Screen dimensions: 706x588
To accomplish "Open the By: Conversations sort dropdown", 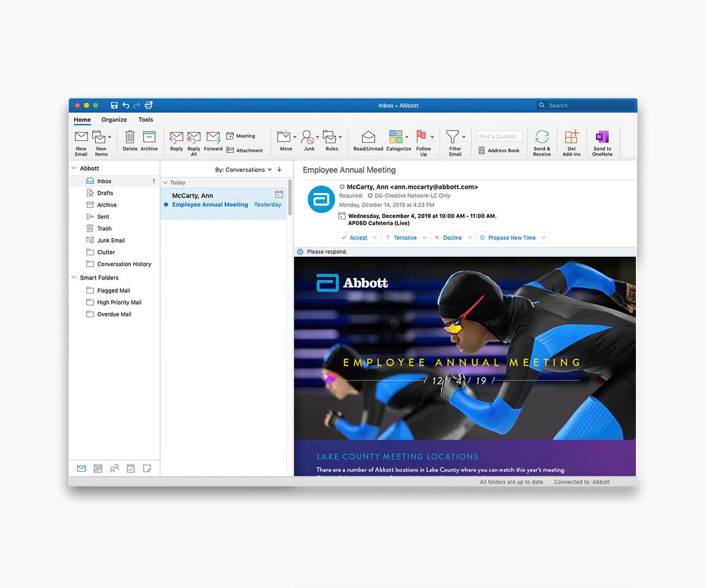I will pyautogui.click(x=243, y=170).
